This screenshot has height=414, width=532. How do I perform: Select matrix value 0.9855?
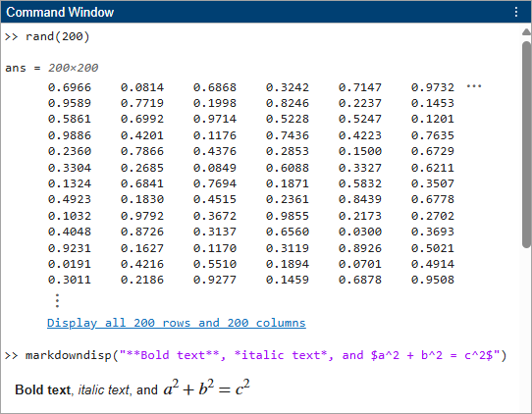click(x=288, y=216)
